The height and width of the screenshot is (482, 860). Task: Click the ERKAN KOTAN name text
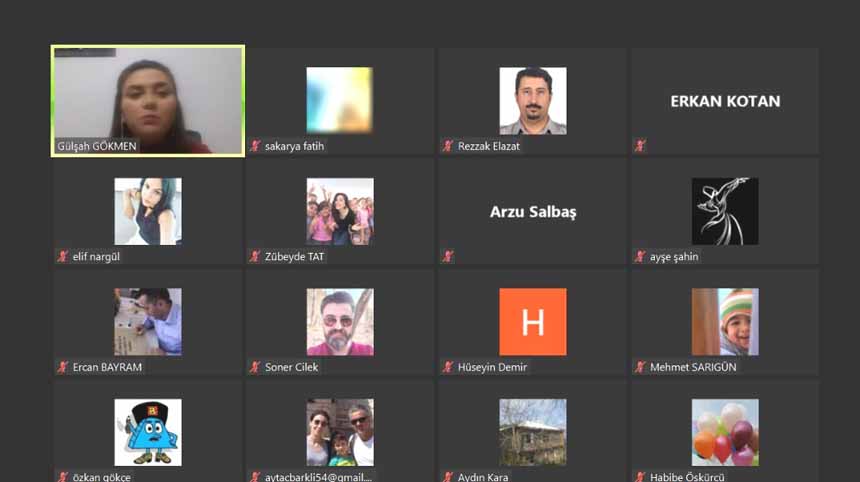click(x=725, y=101)
